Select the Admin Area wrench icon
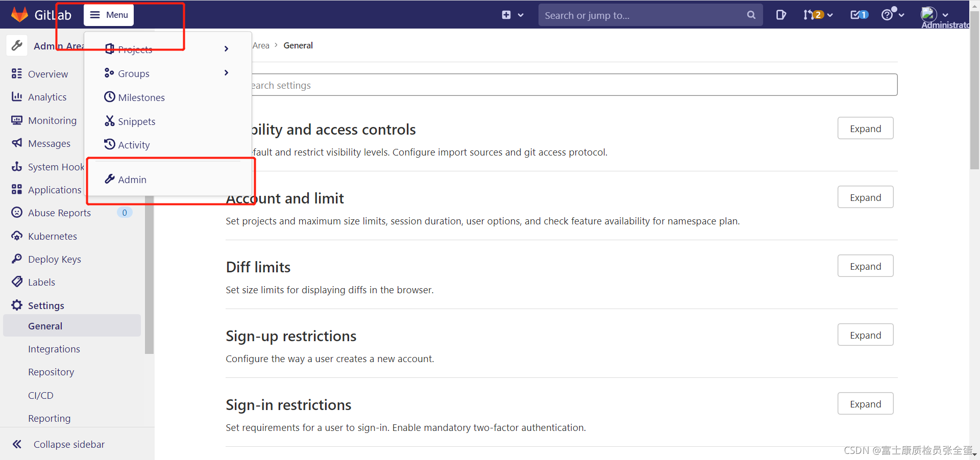Screen dimensions: 980x460 point(17,45)
